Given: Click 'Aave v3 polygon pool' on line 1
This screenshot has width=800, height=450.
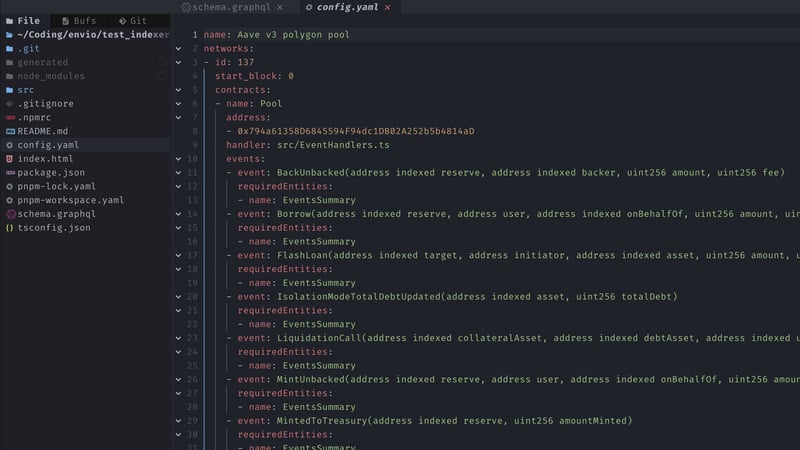Looking at the screenshot, I should pyautogui.click(x=293, y=35).
